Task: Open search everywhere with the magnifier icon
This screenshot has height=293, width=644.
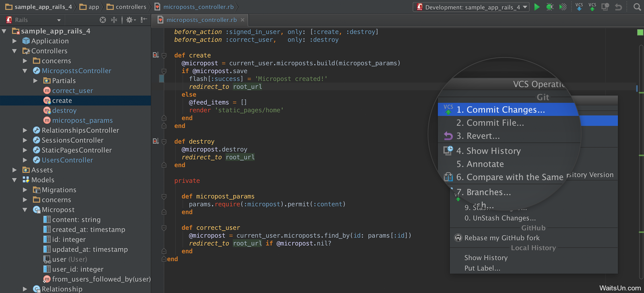Action: [637, 7]
